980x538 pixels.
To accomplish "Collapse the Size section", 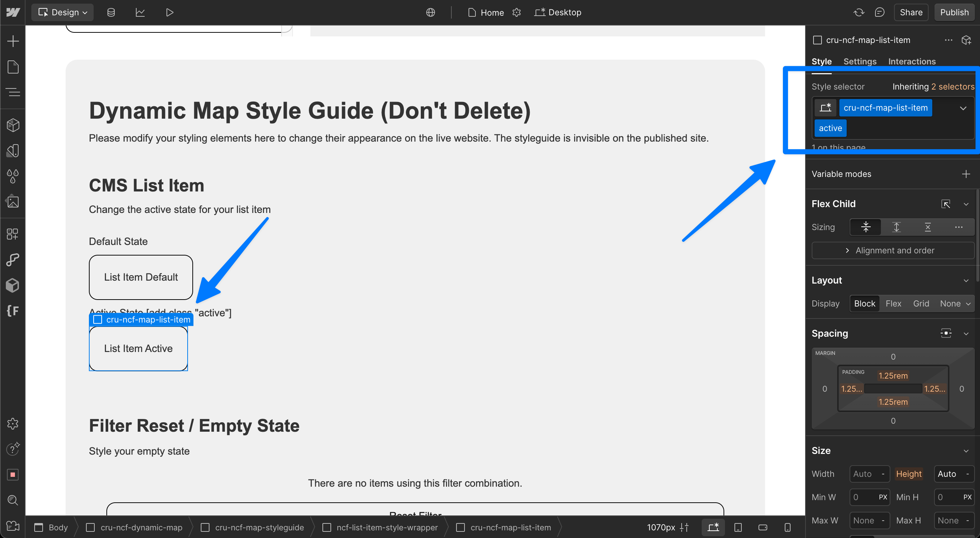I will pos(966,451).
